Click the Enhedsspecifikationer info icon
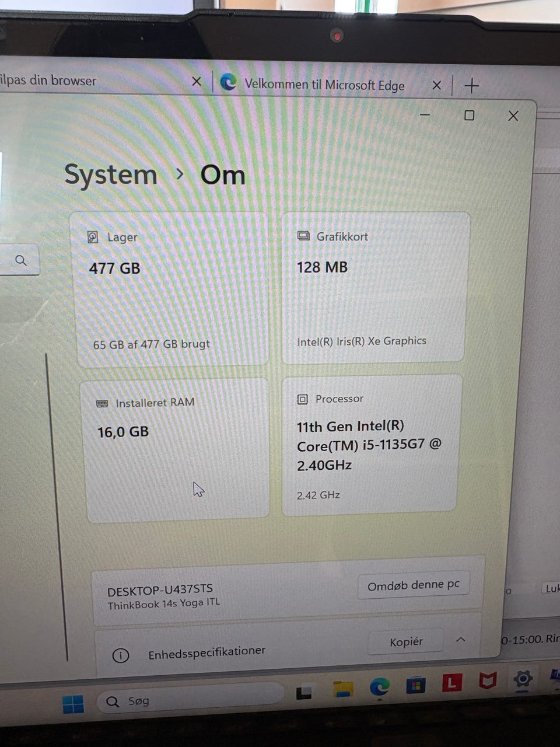 pyautogui.click(x=120, y=656)
